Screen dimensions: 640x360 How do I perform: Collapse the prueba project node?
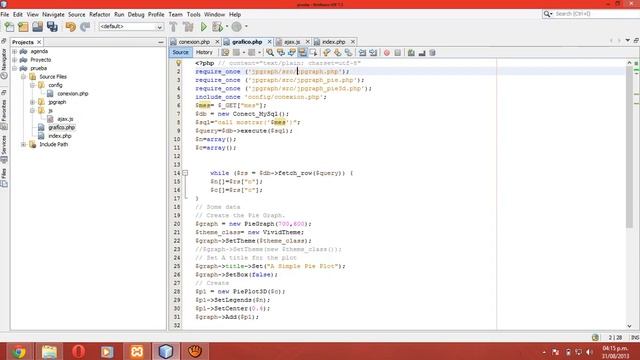pos(15,69)
